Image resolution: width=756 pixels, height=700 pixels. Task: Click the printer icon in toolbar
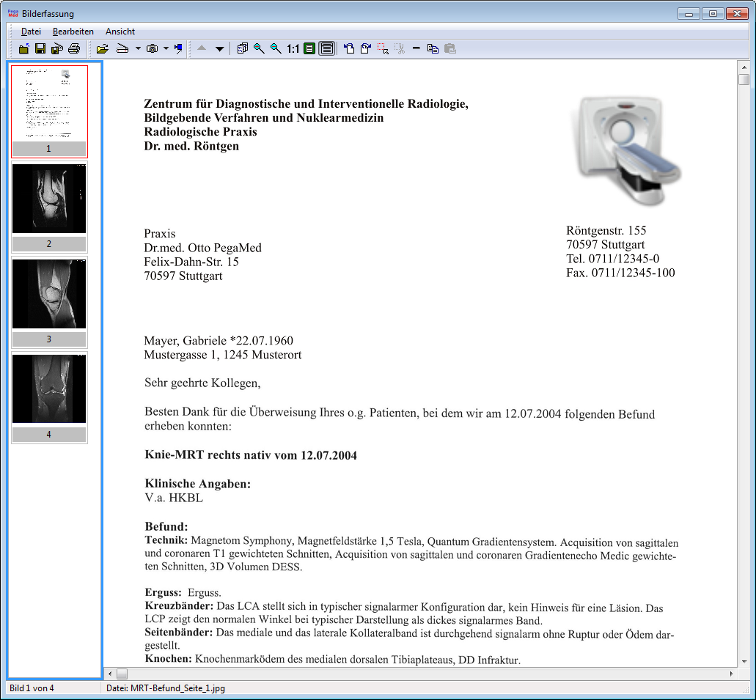pos(74,49)
